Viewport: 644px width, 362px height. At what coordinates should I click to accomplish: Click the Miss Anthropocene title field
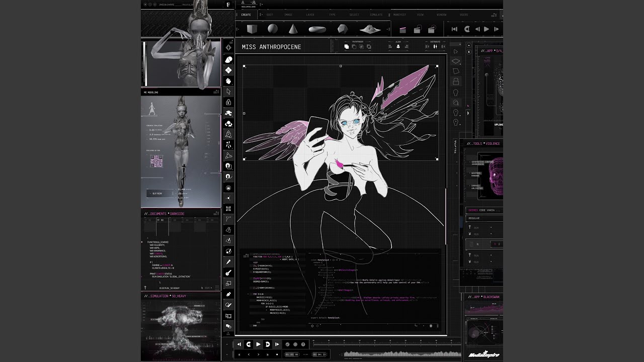[272, 47]
